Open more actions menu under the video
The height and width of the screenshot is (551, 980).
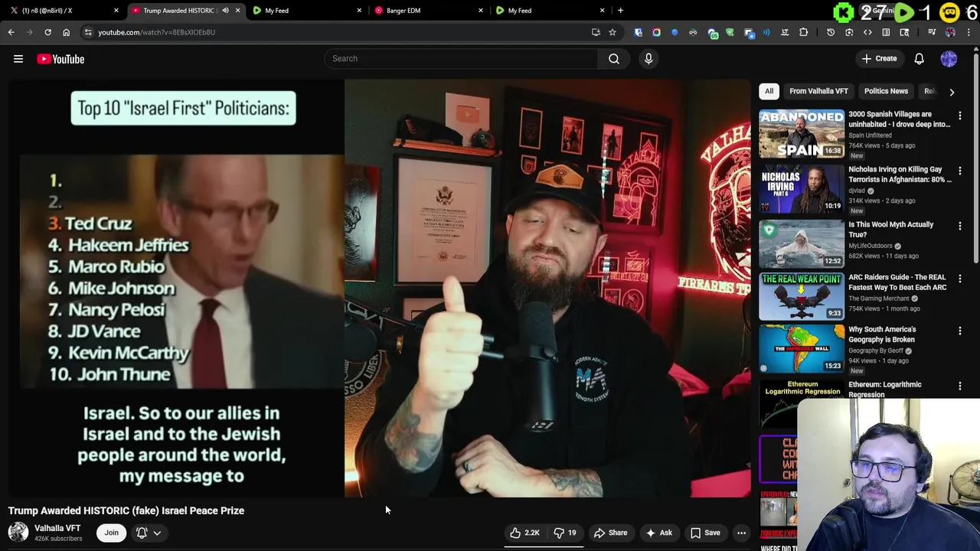pyautogui.click(x=741, y=533)
